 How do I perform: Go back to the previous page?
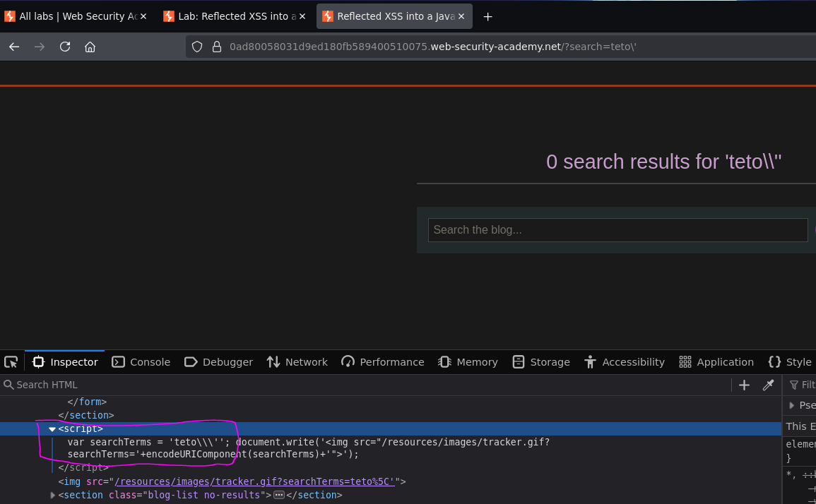[14, 47]
